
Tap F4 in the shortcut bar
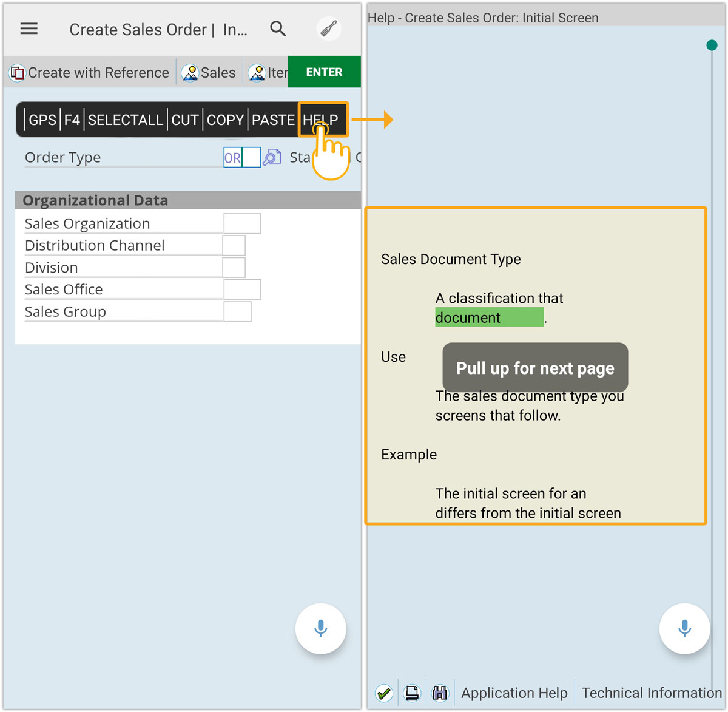[x=72, y=120]
